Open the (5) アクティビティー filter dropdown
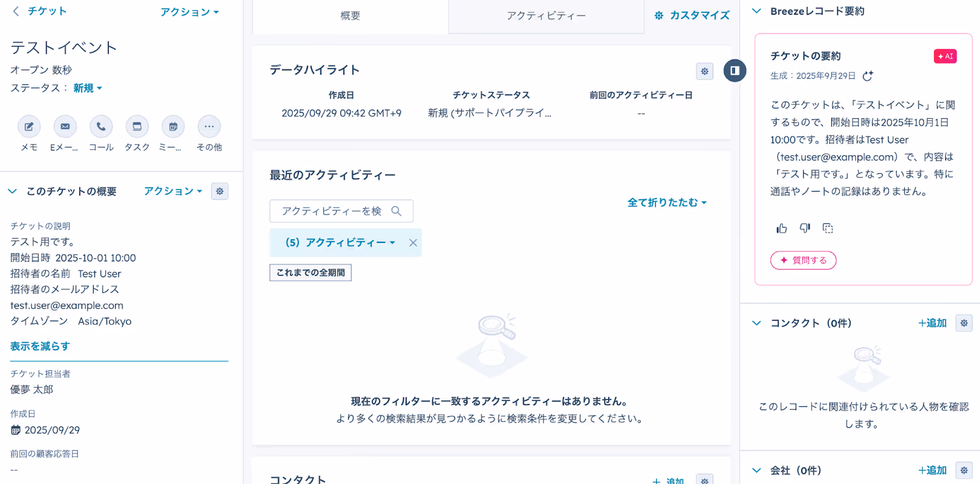The image size is (980, 484). 340,243
